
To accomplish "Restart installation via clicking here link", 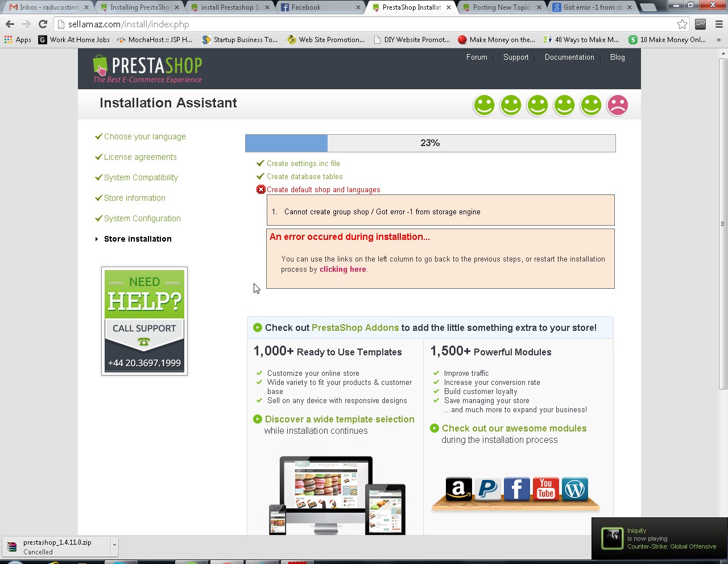I will tap(343, 269).
